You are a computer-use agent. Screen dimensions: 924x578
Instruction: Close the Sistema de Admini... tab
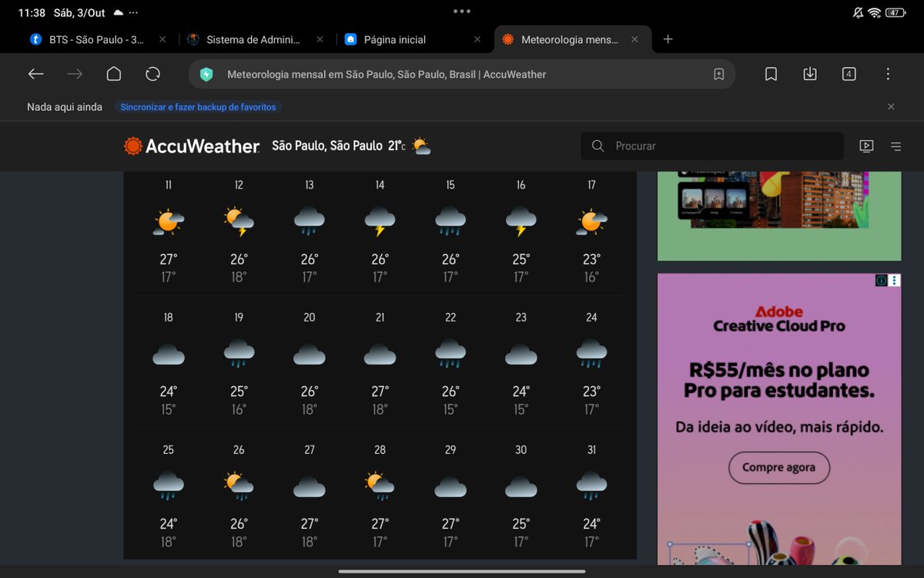(320, 39)
